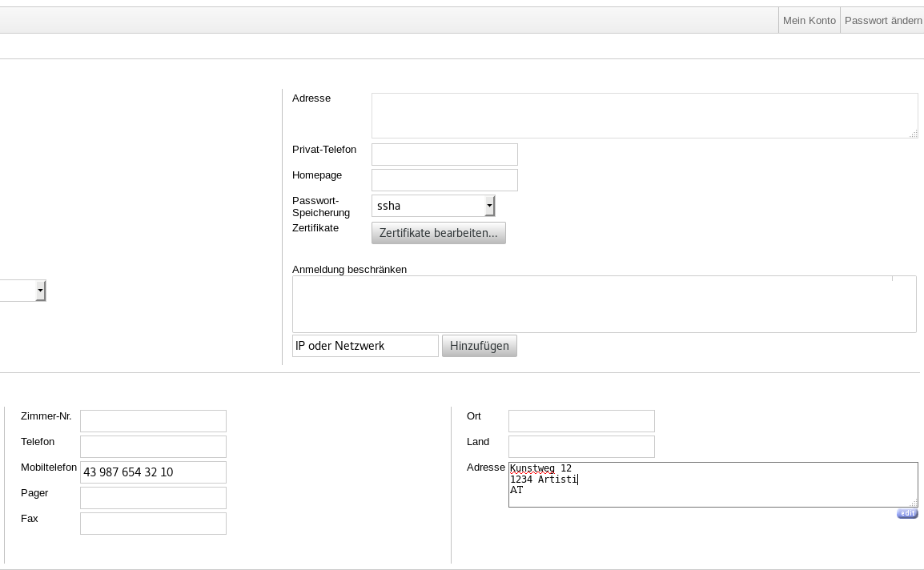Click the Hinzufügen button

(x=479, y=346)
